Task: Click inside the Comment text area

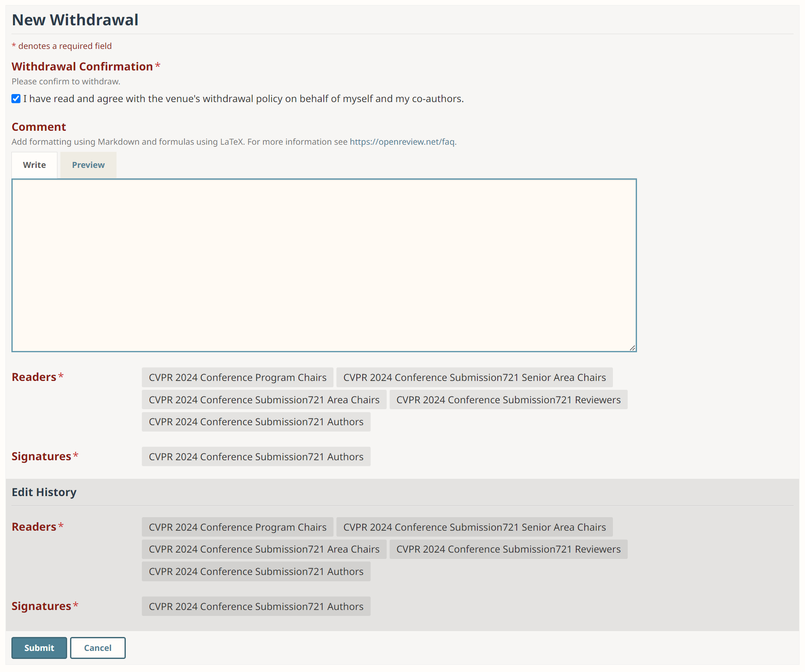Action: 324,265
